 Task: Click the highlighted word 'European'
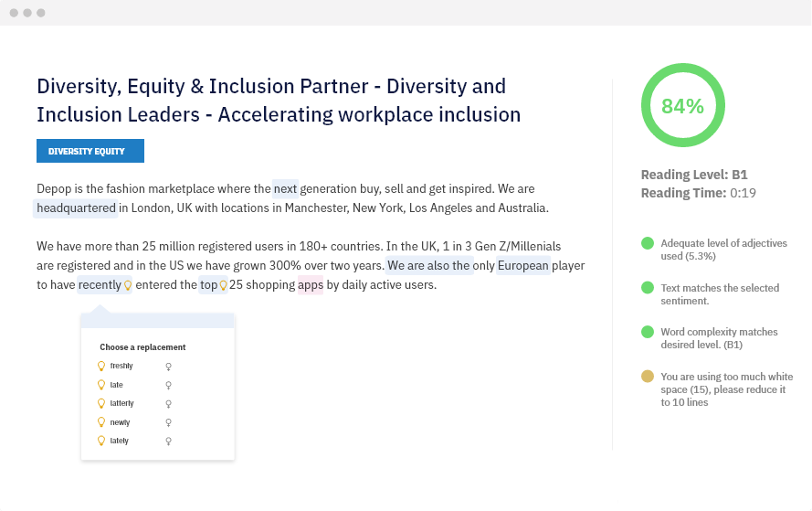coord(523,265)
